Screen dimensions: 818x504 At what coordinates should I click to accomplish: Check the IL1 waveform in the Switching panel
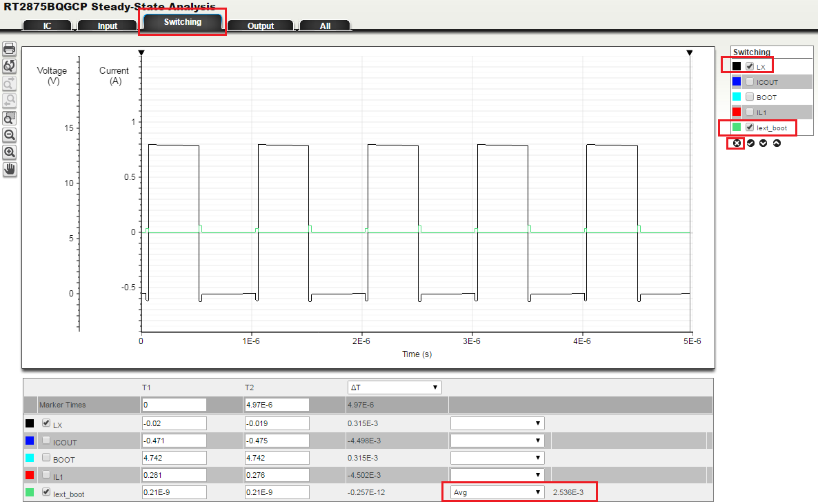point(749,112)
